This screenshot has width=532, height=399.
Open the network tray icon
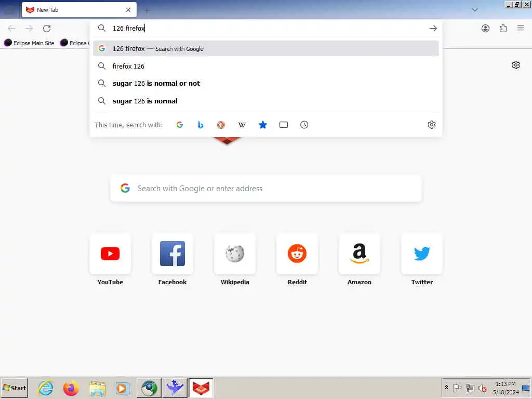coord(470,388)
